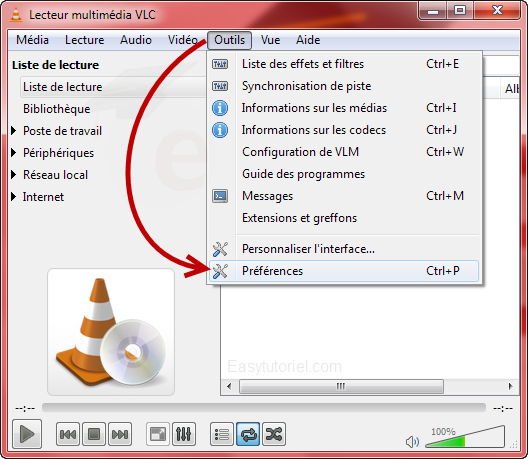Click the media information info icon
This screenshot has width=528, height=459.
pos(220,108)
